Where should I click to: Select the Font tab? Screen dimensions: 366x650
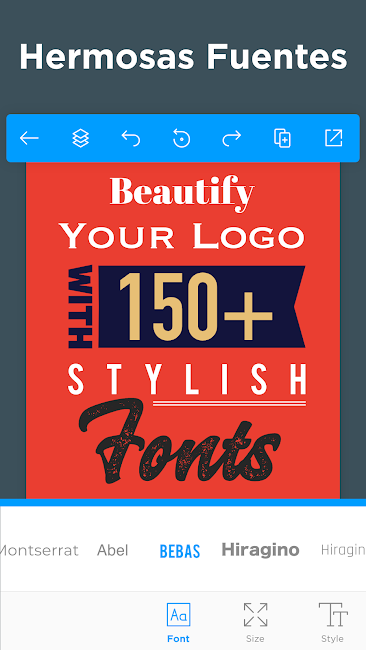pos(178,623)
